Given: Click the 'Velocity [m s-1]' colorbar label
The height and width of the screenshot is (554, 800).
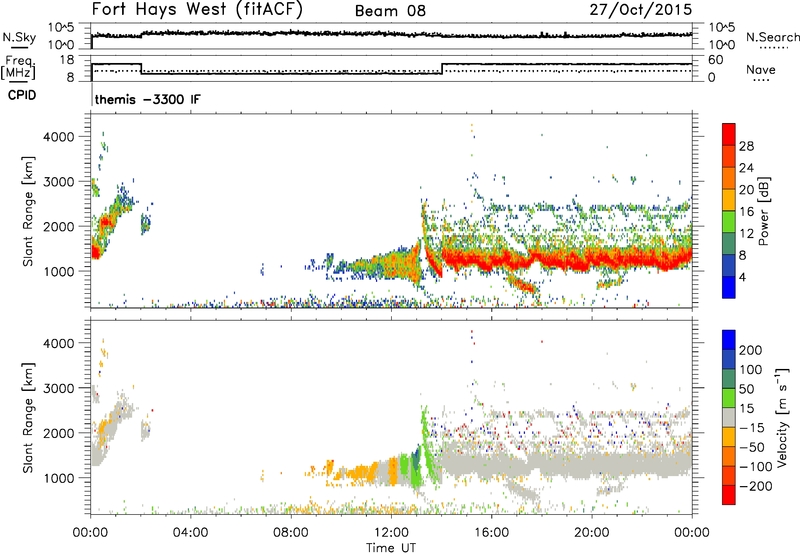Looking at the screenshot, I should pos(781,417).
